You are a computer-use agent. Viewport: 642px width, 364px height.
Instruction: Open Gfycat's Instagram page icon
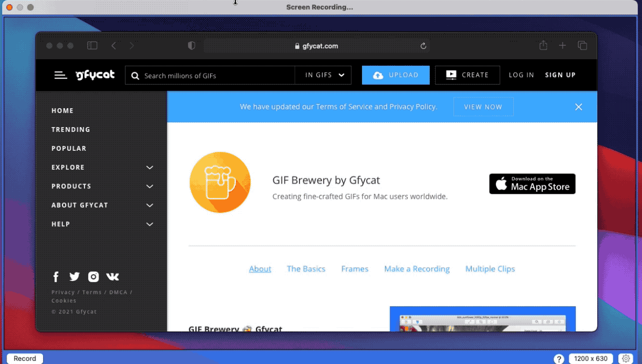click(x=93, y=277)
